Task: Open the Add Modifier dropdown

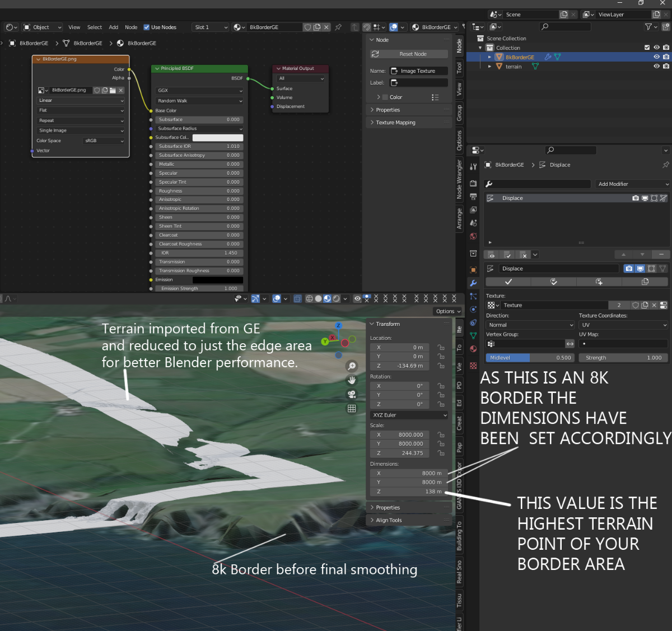Action: pyautogui.click(x=632, y=184)
